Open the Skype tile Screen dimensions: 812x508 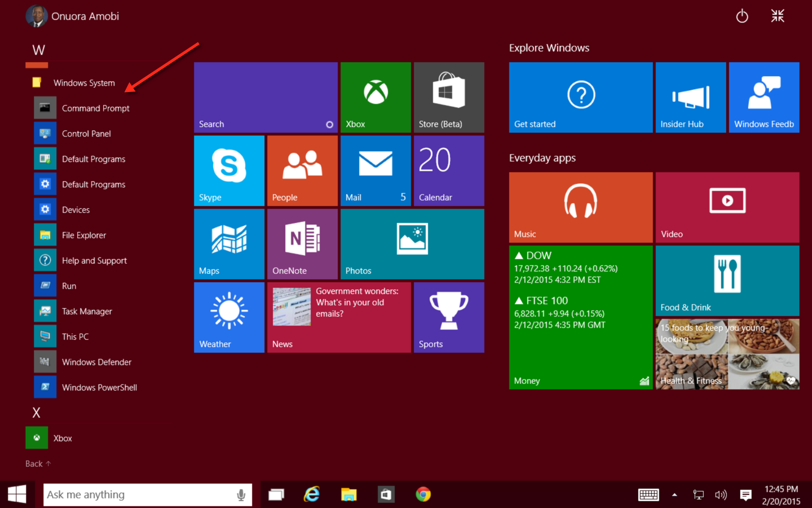229,170
